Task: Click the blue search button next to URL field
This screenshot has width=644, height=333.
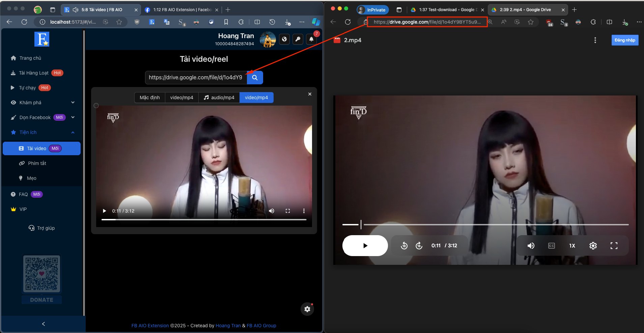Action: pos(255,78)
